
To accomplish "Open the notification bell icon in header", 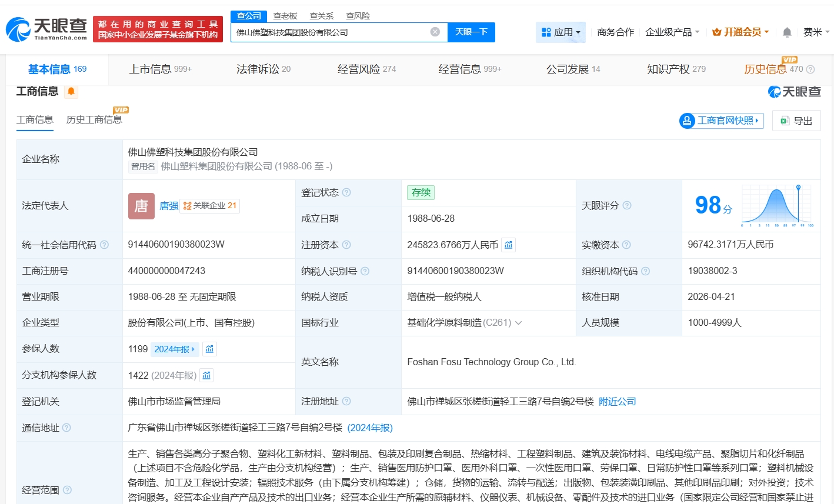I will pyautogui.click(x=787, y=32).
